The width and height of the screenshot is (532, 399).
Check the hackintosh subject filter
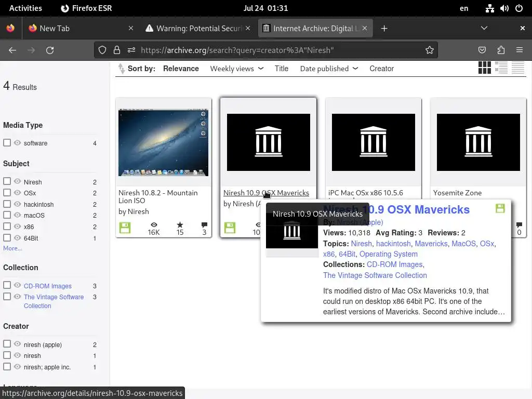click(x=7, y=204)
